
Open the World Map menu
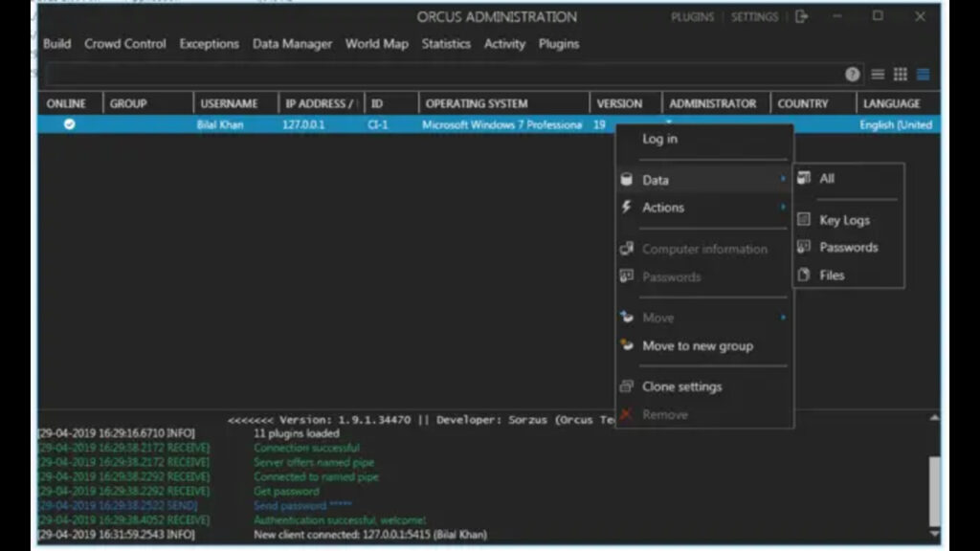(x=376, y=44)
